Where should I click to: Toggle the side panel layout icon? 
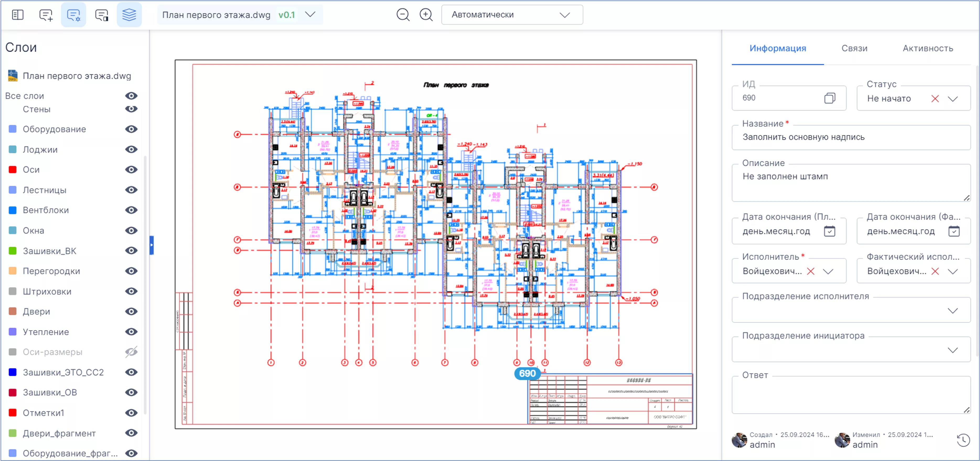pyautogui.click(x=18, y=15)
